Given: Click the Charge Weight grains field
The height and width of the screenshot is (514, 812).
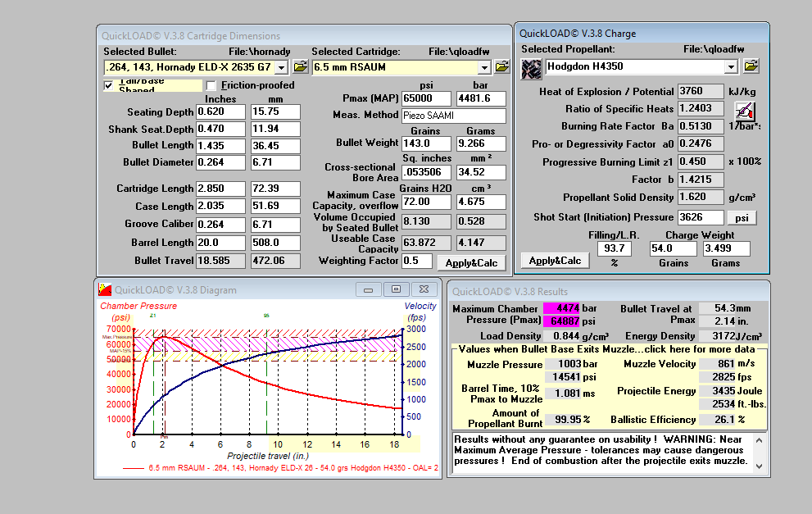Looking at the screenshot, I should [674, 248].
